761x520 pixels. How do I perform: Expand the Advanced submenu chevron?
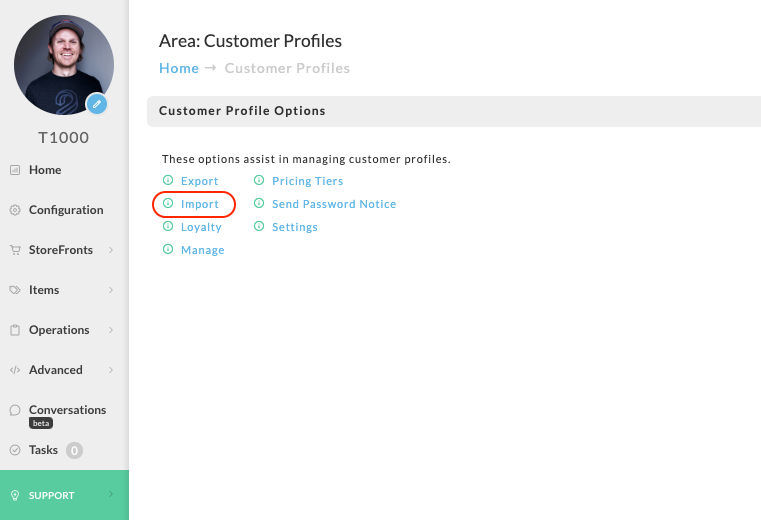point(111,370)
